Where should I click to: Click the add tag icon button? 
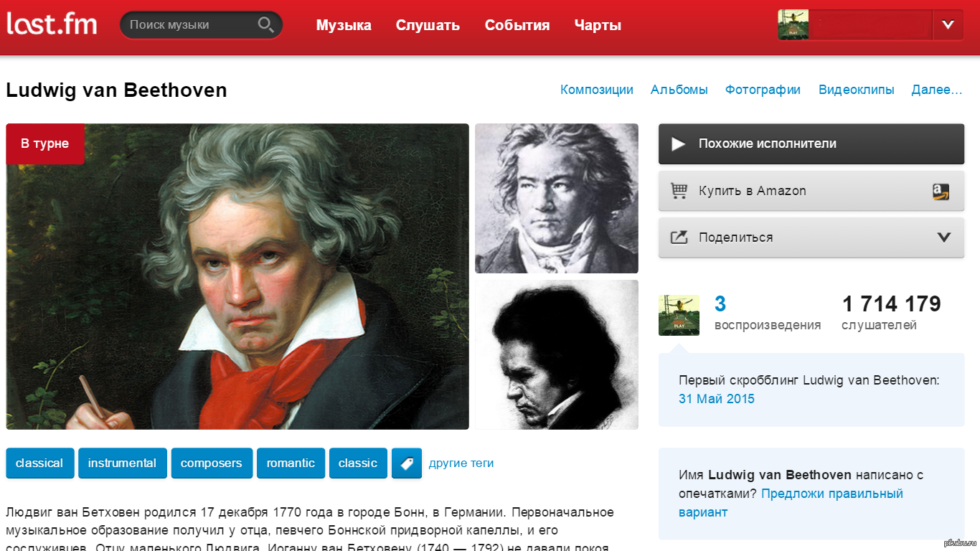click(407, 463)
